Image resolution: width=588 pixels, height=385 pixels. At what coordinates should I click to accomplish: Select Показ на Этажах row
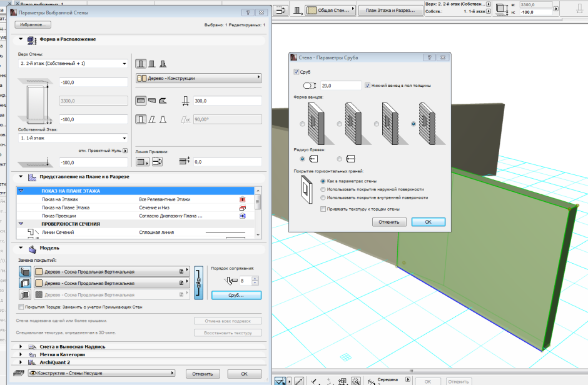point(136,199)
